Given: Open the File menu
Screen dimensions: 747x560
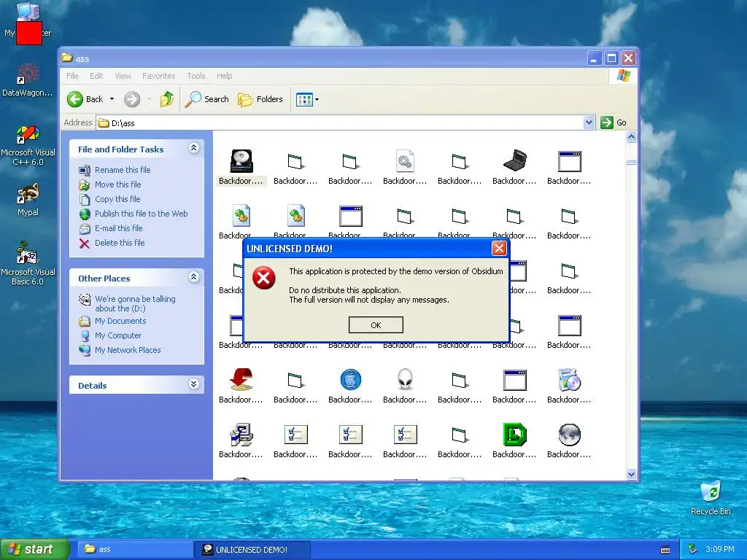Looking at the screenshot, I should click(x=72, y=76).
